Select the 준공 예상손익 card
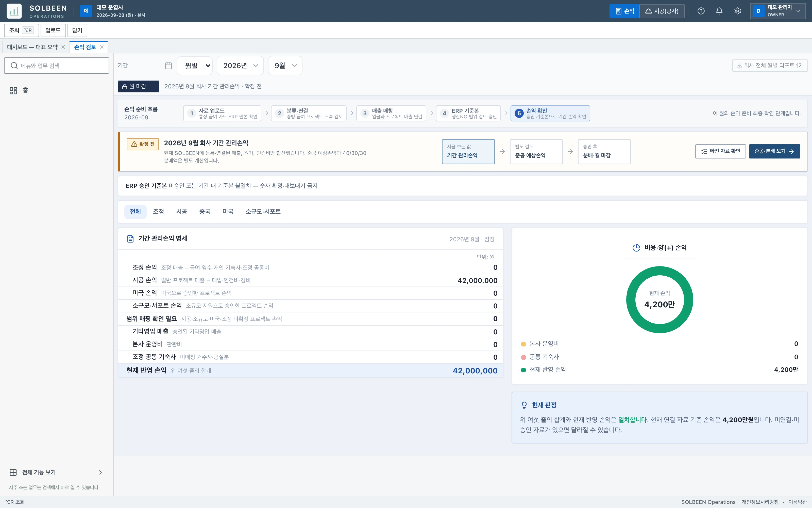The image size is (812, 508). (536, 152)
